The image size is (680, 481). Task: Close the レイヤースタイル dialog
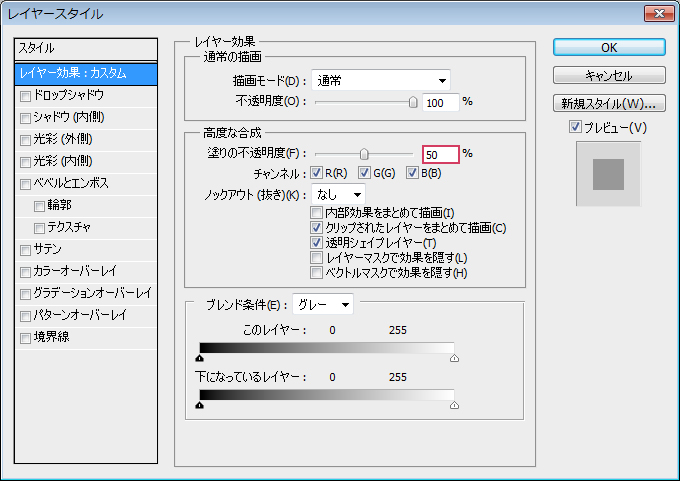coord(659,13)
